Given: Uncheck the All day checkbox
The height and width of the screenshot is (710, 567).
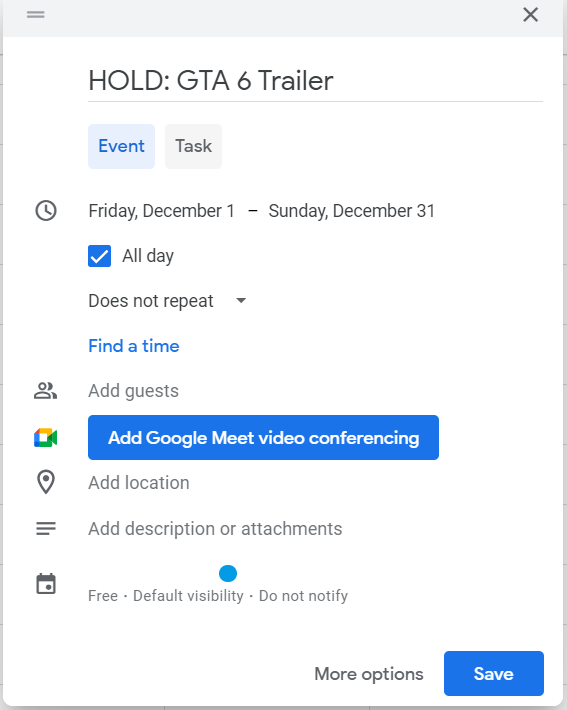Looking at the screenshot, I should pos(100,256).
